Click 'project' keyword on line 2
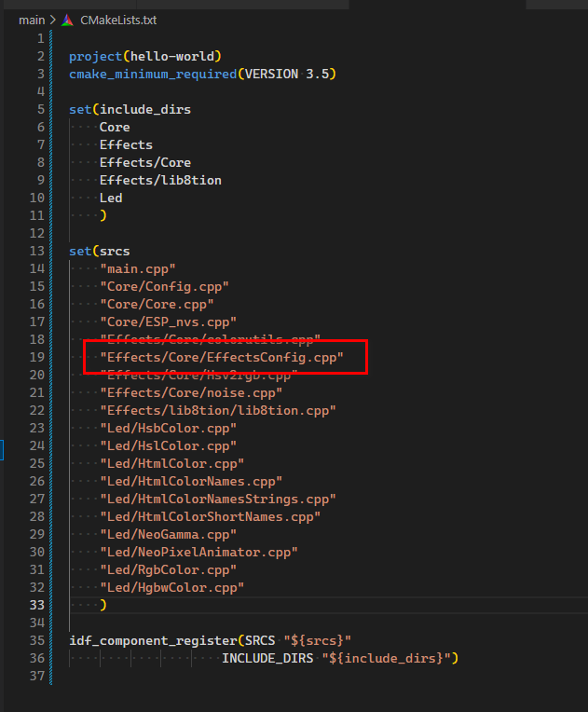The image size is (588, 712). pos(96,56)
